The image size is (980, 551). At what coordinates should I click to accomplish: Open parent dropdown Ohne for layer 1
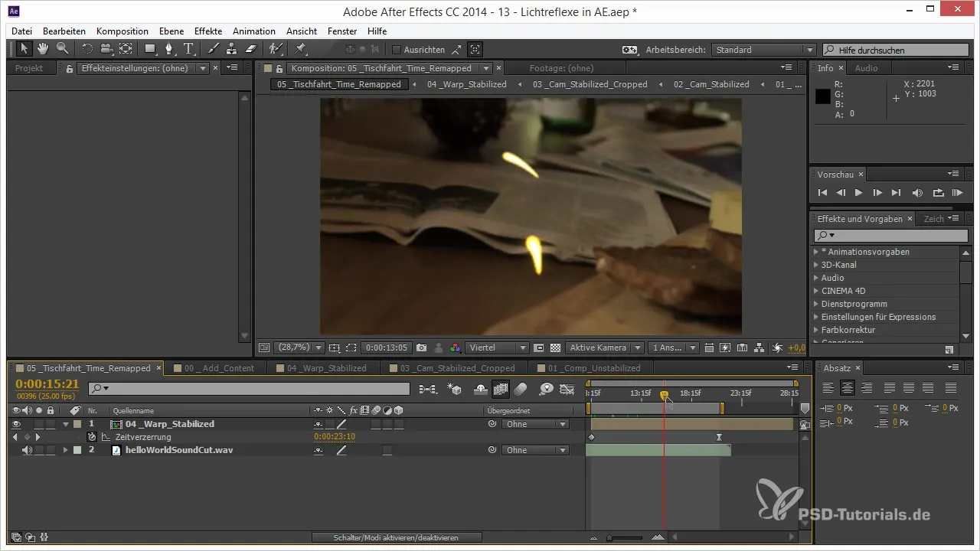point(535,424)
